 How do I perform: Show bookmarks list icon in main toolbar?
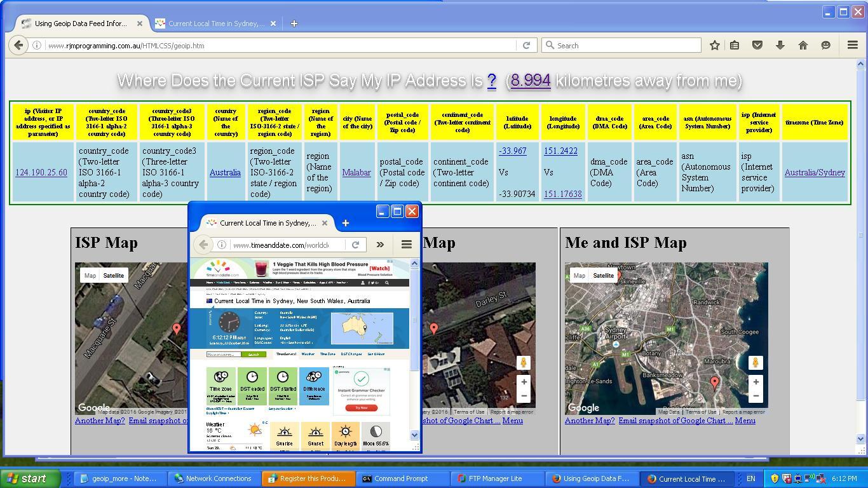coord(735,45)
